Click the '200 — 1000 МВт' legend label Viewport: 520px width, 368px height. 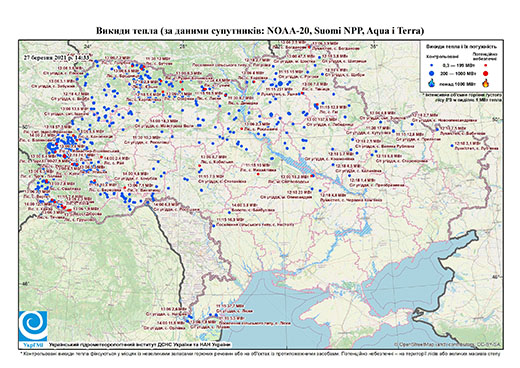[457, 73]
